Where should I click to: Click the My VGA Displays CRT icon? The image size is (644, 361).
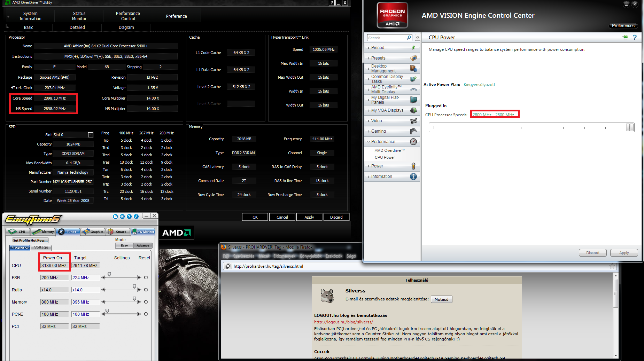coord(413,110)
